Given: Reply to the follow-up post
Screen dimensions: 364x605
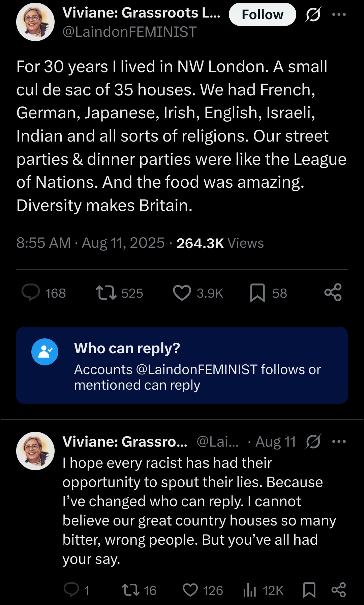Looking at the screenshot, I should [x=71, y=590].
